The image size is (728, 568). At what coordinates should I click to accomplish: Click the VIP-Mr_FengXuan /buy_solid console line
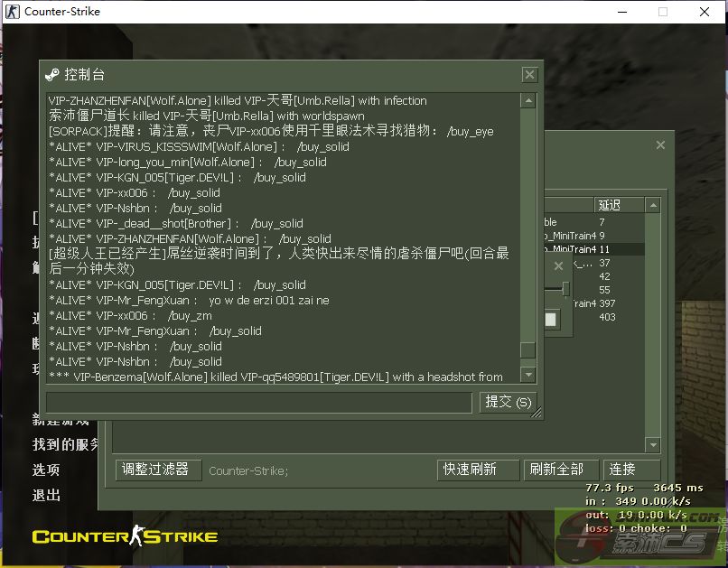(x=155, y=331)
